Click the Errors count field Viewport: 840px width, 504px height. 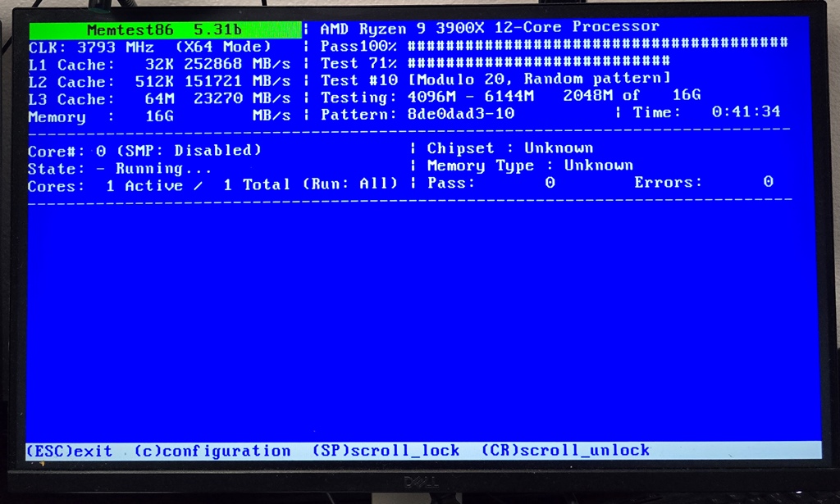coord(703,182)
